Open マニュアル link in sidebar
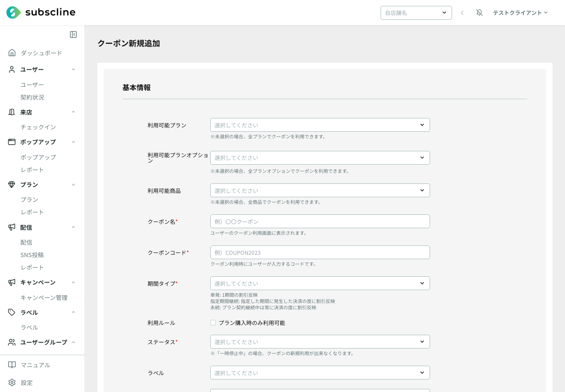The width and height of the screenshot is (565, 392). coord(35,365)
